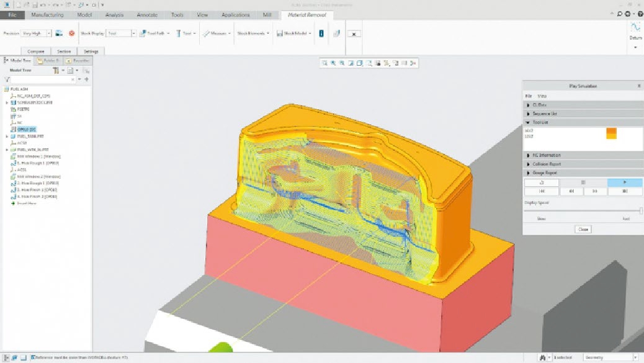644x363 pixels.
Task: Click the last icon in graphics toolbar
Action: 413,63
